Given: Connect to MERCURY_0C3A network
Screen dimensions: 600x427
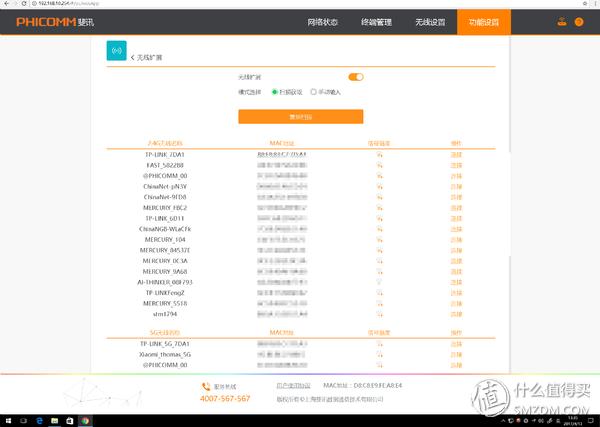Looking at the screenshot, I should 456,261.
